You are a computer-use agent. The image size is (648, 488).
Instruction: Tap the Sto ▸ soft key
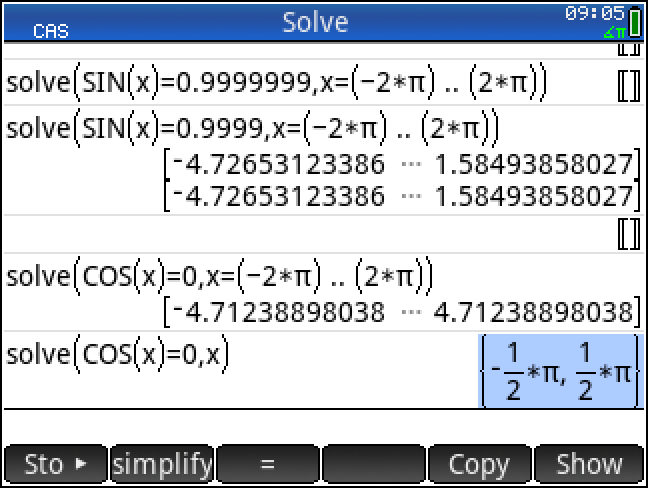click(55, 465)
